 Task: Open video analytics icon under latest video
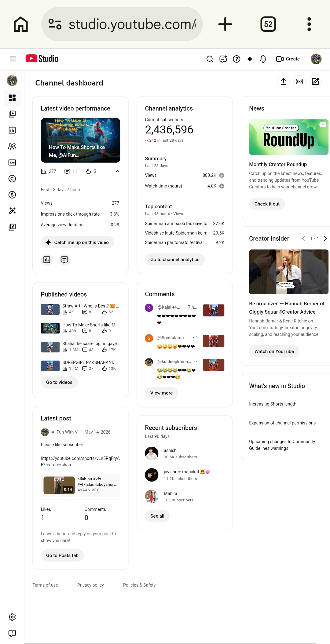click(x=47, y=260)
